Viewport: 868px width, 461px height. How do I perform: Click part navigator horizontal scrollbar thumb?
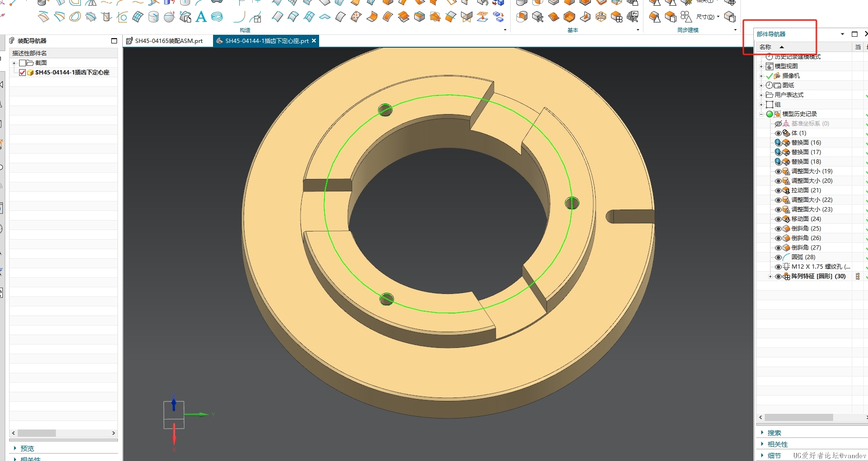(x=799, y=418)
